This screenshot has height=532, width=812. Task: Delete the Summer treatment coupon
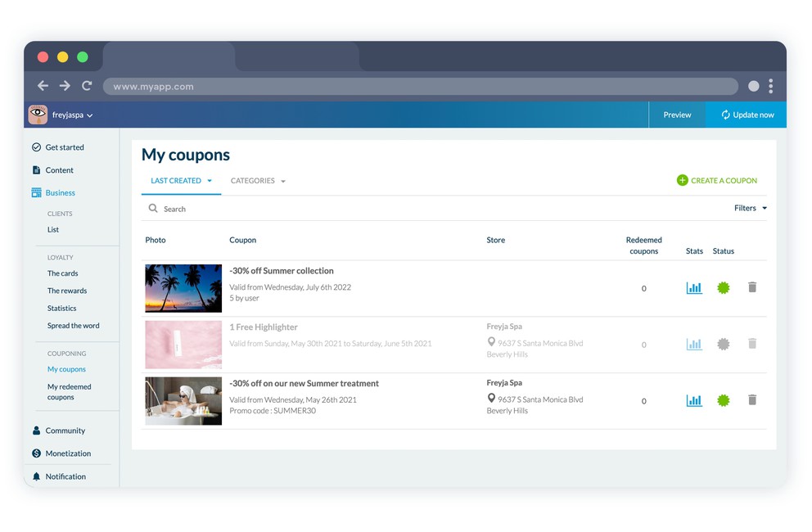click(x=752, y=400)
